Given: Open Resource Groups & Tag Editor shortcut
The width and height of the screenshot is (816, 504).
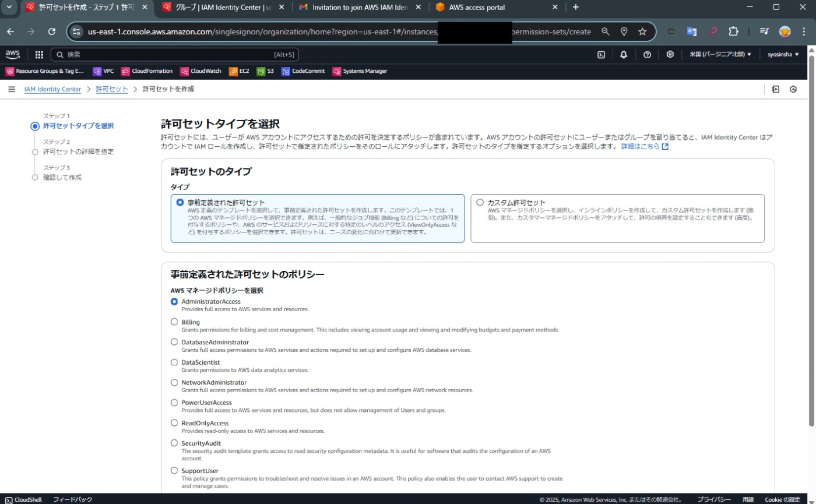Looking at the screenshot, I should pos(45,71).
